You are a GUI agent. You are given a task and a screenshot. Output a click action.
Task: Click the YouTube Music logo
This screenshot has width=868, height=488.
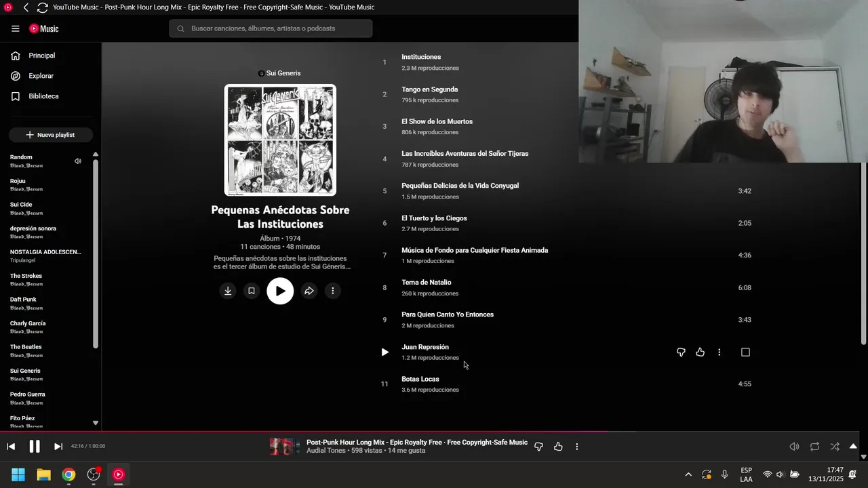tap(44, 28)
